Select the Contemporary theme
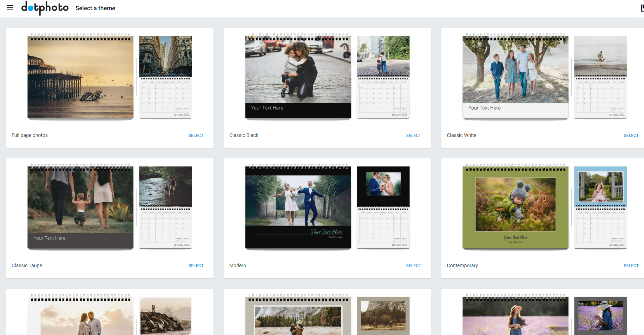Screen dimensions: 644x335 [631, 266]
